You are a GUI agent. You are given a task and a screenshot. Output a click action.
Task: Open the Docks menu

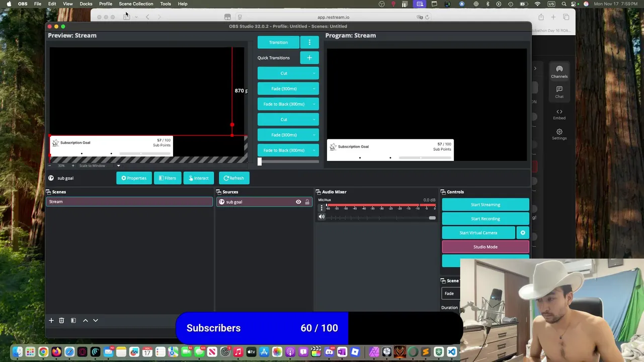coord(86,4)
